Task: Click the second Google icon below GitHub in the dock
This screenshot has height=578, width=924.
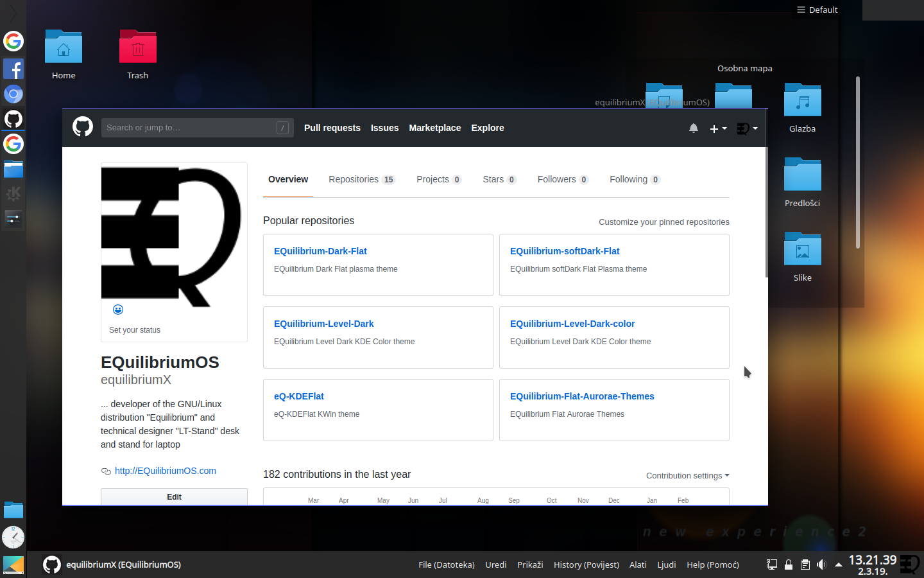Action: [x=13, y=144]
